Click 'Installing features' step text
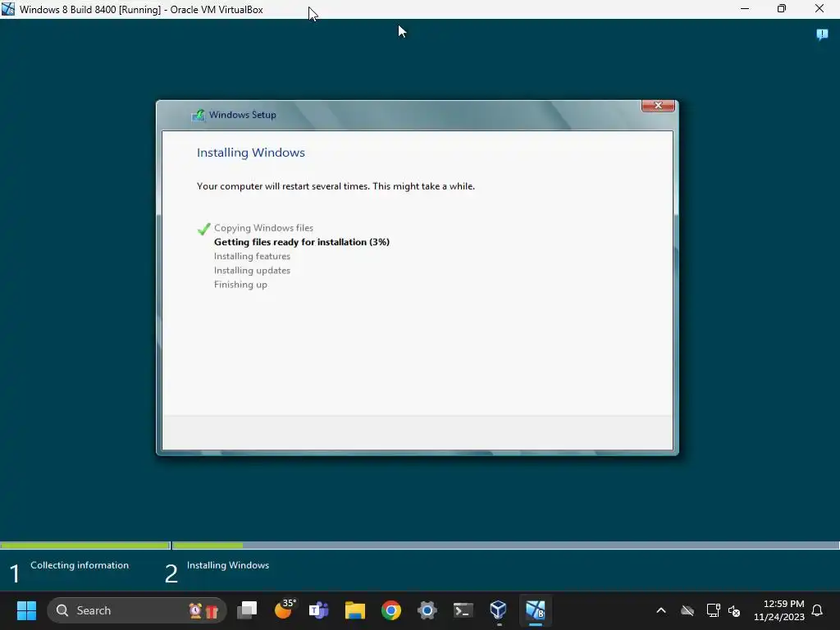This screenshot has height=630, width=840. pyautogui.click(x=252, y=257)
